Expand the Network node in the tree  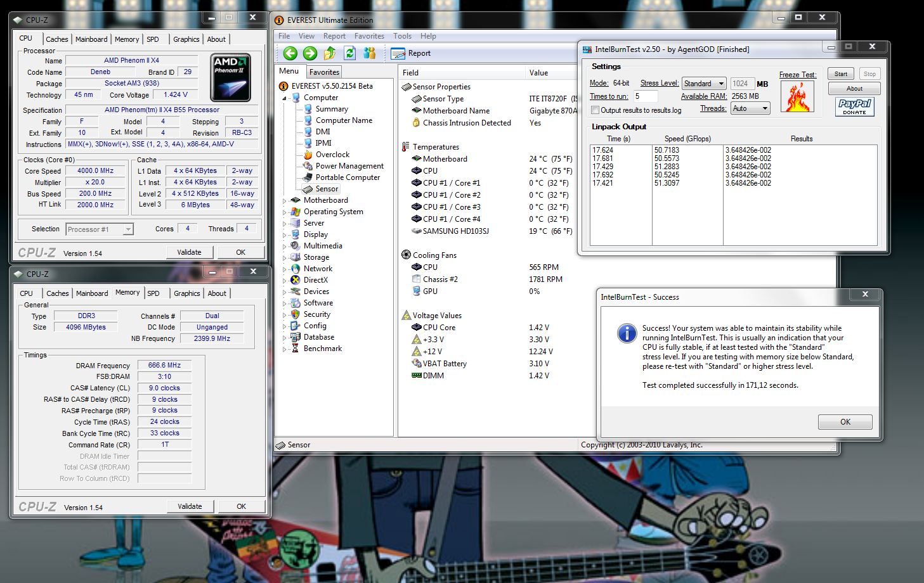pyautogui.click(x=285, y=269)
